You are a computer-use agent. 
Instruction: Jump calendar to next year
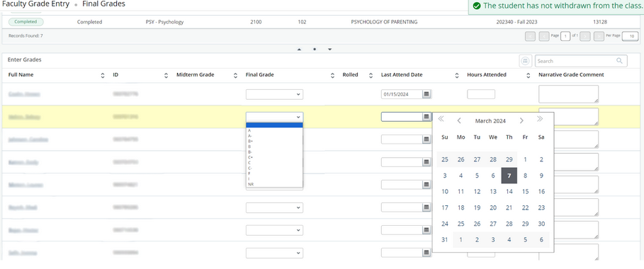pos(540,120)
